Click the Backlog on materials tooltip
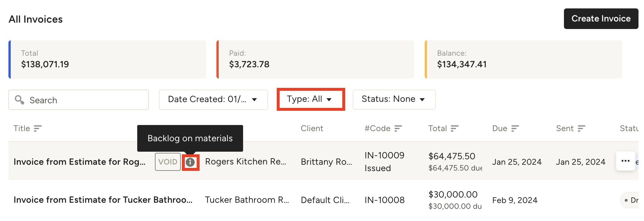Screen dimensions: 644x221 point(190,138)
